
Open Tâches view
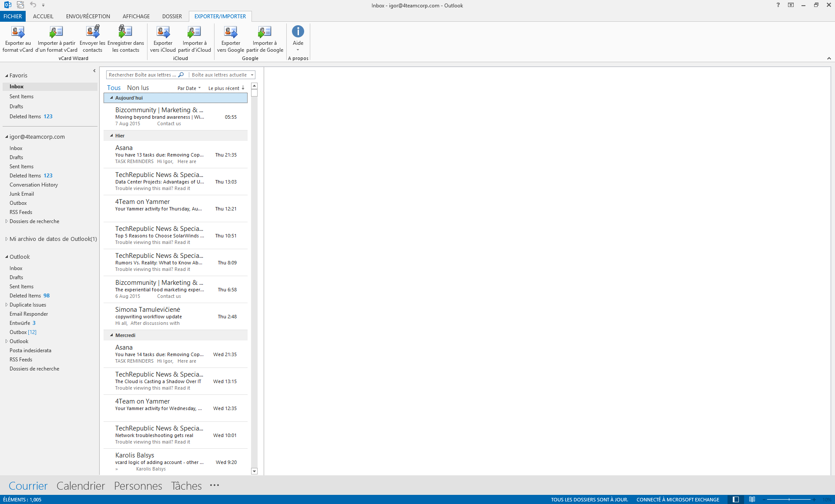pyautogui.click(x=186, y=486)
